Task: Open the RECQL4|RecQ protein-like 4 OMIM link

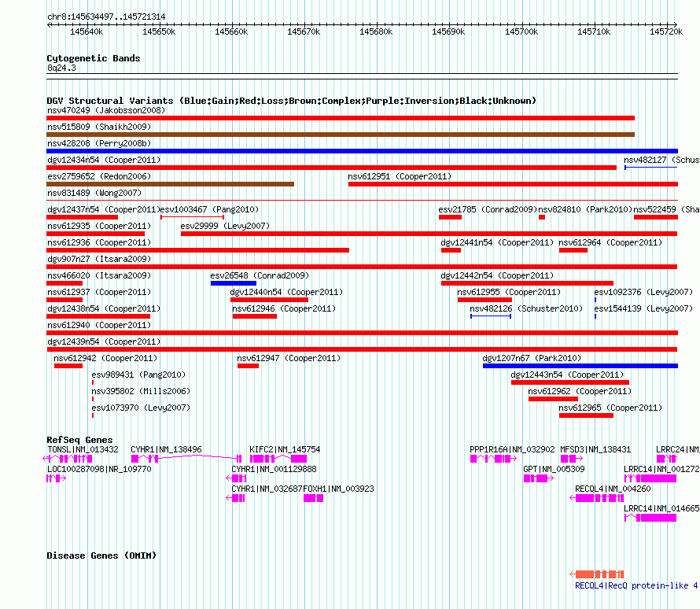Action: 636,585
